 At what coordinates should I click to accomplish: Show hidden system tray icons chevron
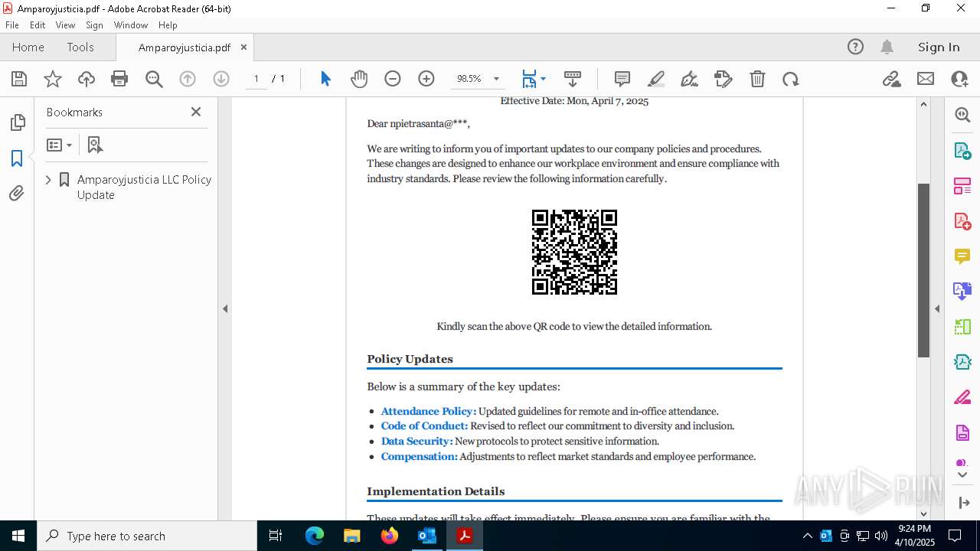807,536
